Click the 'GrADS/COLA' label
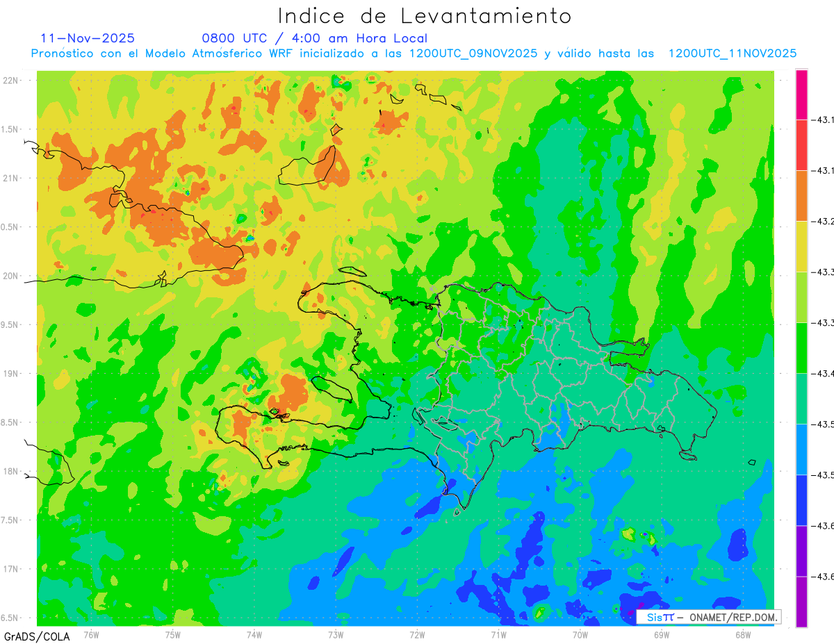The image size is (834, 644). coord(37,636)
